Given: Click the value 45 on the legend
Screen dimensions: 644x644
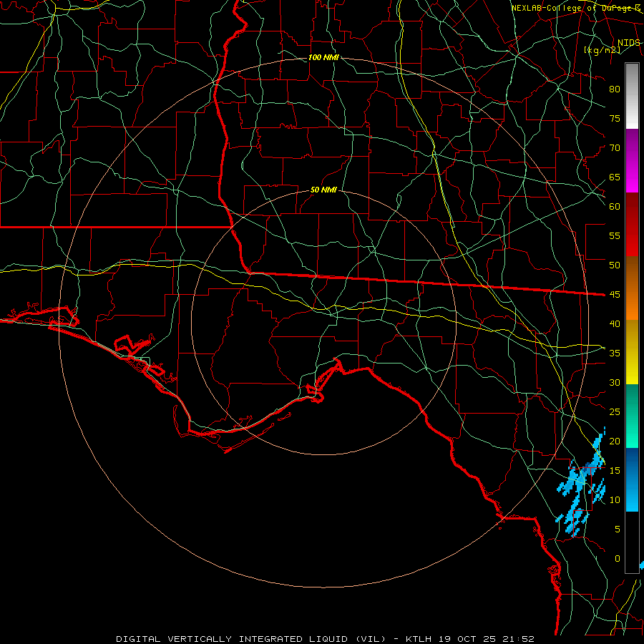Looking at the screenshot, I should pyautogui.click(x=615, y=295).
